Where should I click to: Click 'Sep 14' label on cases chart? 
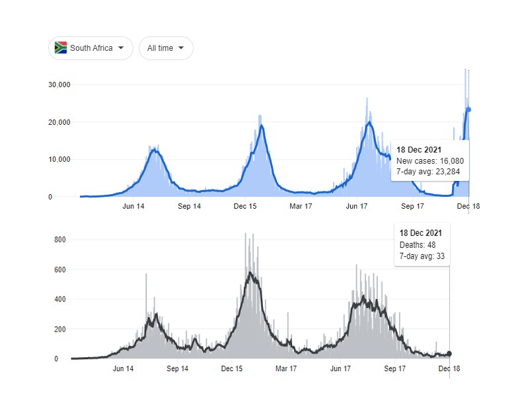coord(189,206)
